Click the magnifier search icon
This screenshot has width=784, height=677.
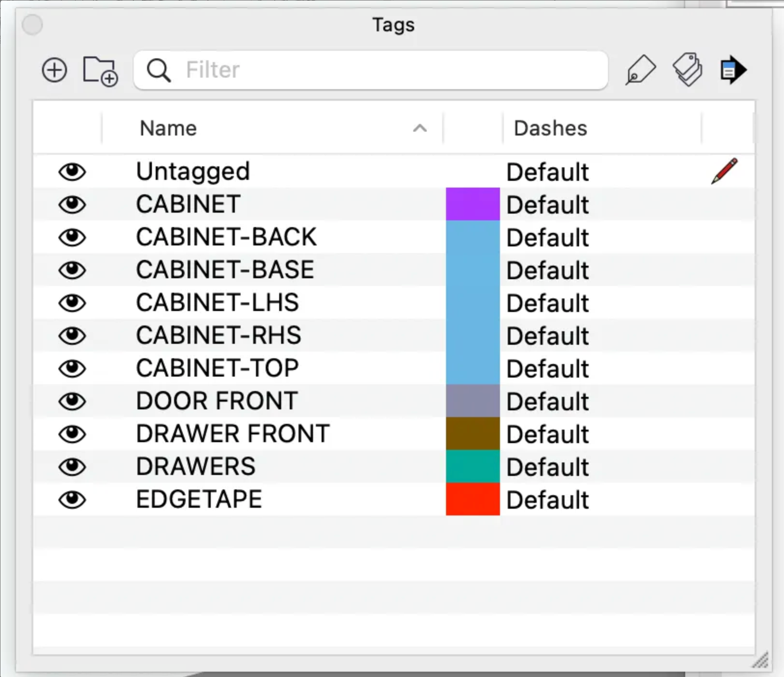pyautogui.click(x=159, y=70)
